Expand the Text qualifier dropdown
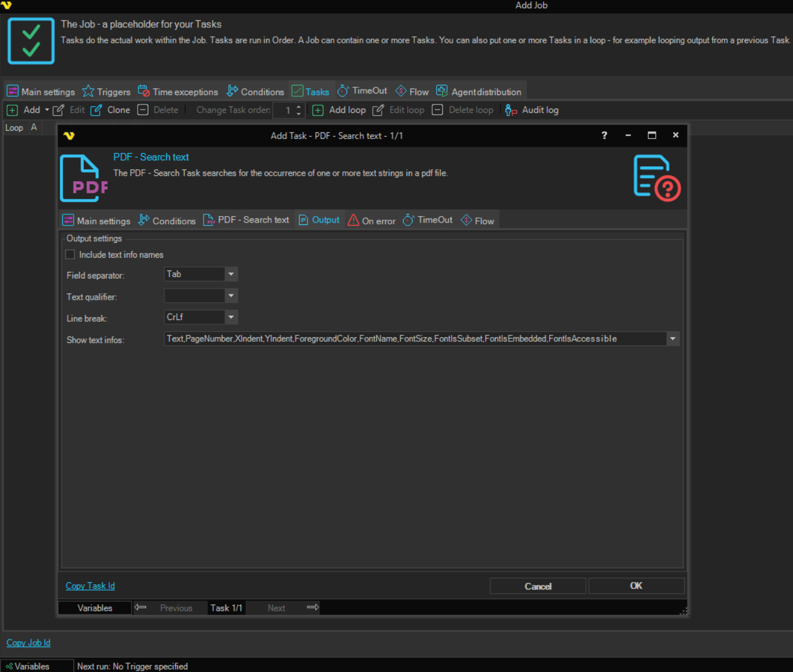The height and width of the screenshot is (672, 793). (231, 296)
